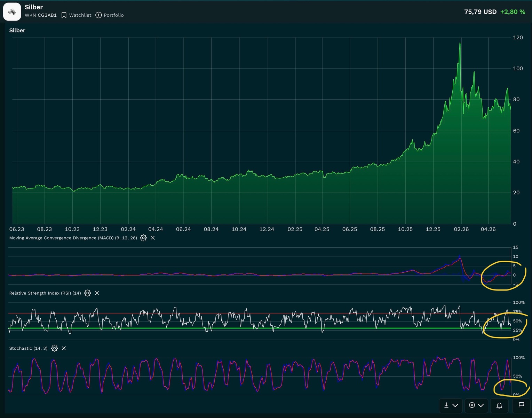The height and width of the screenshot is (418, 532).
Task: Click the "Silber" label above the price chart
Action: 17,30
